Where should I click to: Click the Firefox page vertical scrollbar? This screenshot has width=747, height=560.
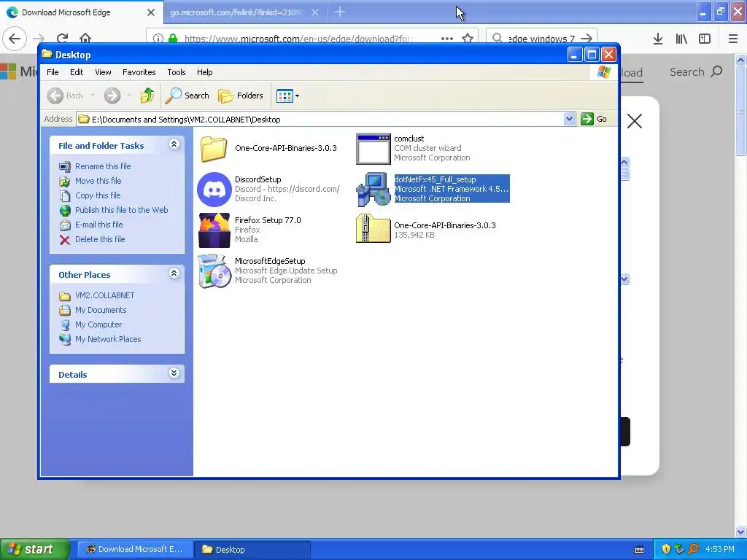click(x=740, y=295)
